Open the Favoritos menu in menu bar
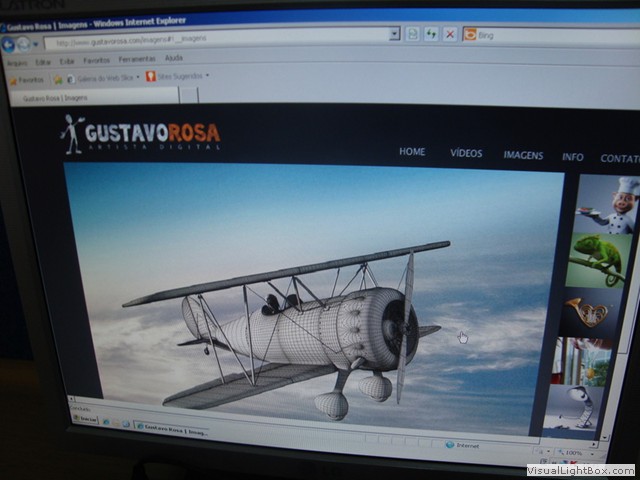Viewport: 640px width, 480px height. click(97, 60)
